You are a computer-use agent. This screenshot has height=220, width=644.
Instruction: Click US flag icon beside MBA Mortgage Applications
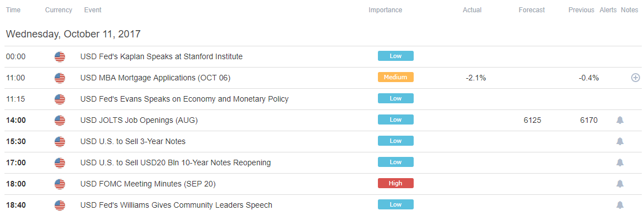click(x=60, y=78)
